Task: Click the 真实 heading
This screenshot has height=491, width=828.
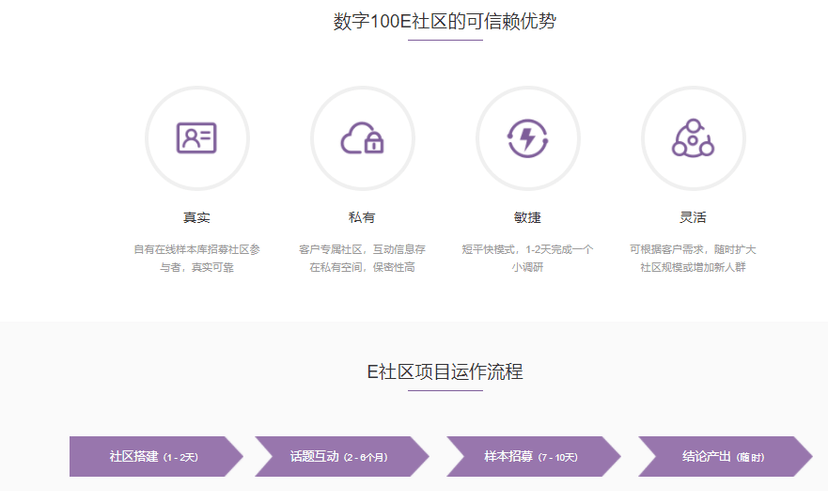Action: click(196, 218)
